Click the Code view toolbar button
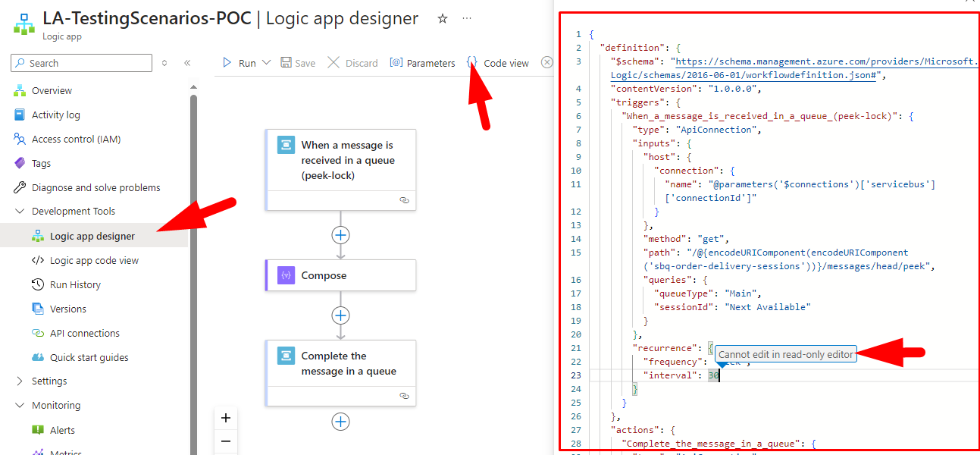Screen dimensions: 980x455 (498, 63)
